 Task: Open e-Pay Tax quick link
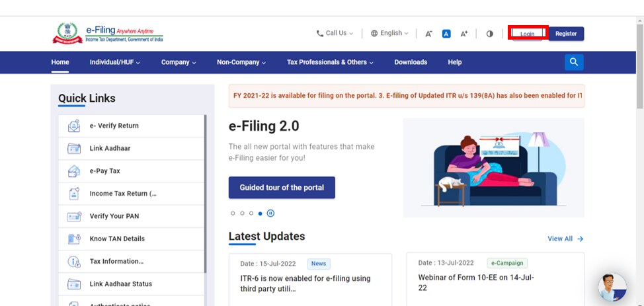(104, 171)
